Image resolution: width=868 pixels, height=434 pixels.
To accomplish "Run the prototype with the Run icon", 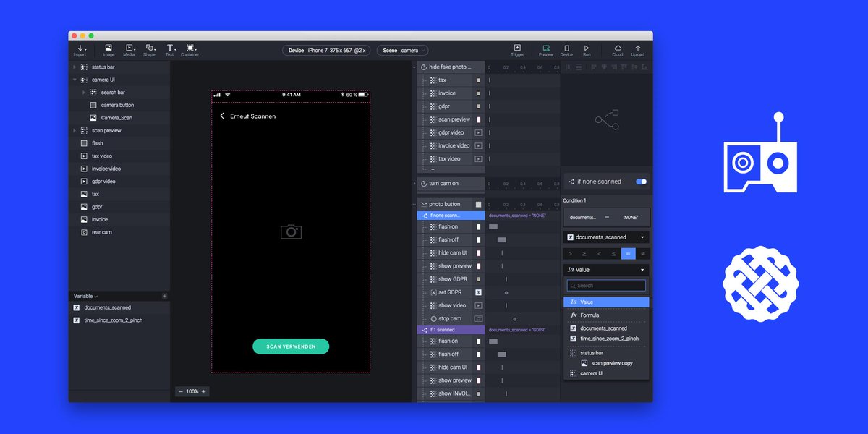I will pyautogui.click(x=587, y=49).
